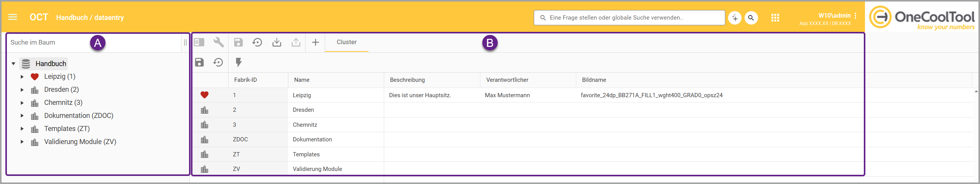Viewport: 980px width, 184px height.
Task: Click the lightning bolt action icon
Action: coord(238,62)
